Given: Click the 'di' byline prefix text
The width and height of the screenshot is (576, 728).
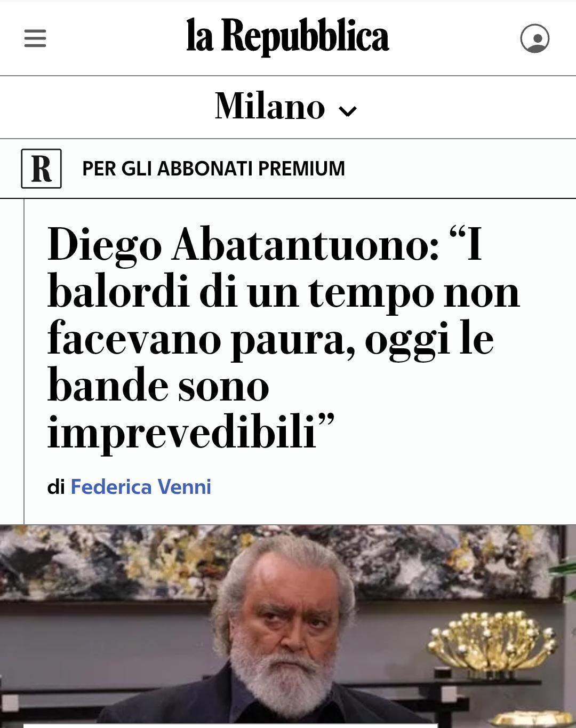Looking at the screenshot, I should [x=56, y=487].
